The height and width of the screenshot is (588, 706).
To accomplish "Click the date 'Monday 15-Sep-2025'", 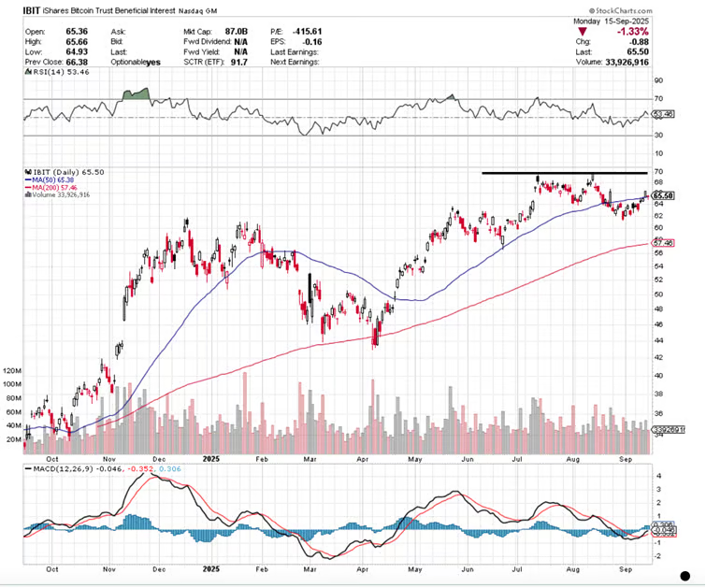I will tap(611, 22).
